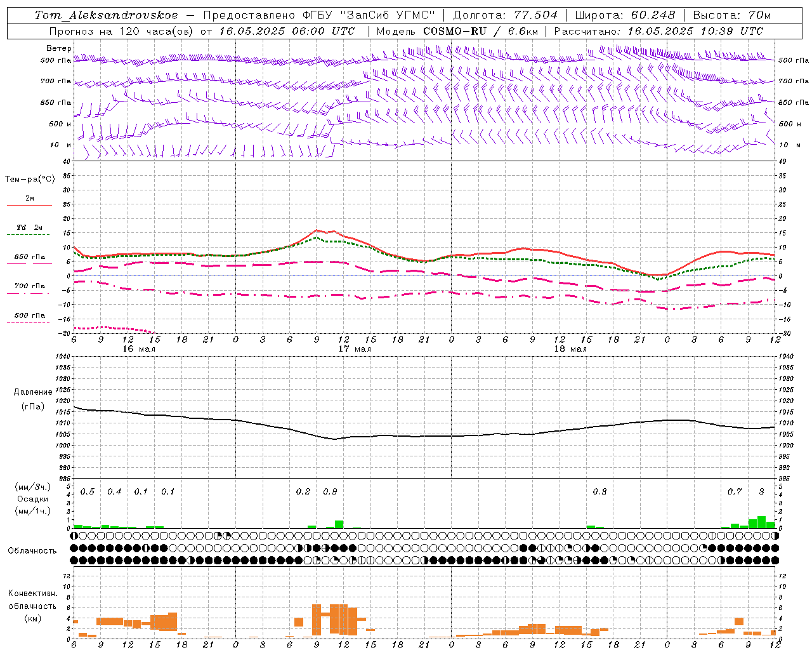Click the 0.7 precipitation total value
The image size is (812, 650).
[735, 492]
